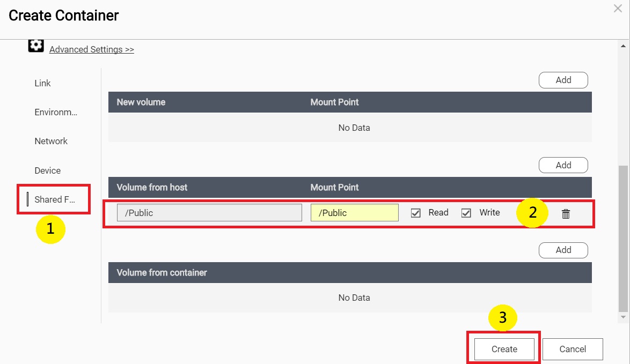Open the Link settings tab
This screenshot has height=364, width=630.
(x=43, y=83)
